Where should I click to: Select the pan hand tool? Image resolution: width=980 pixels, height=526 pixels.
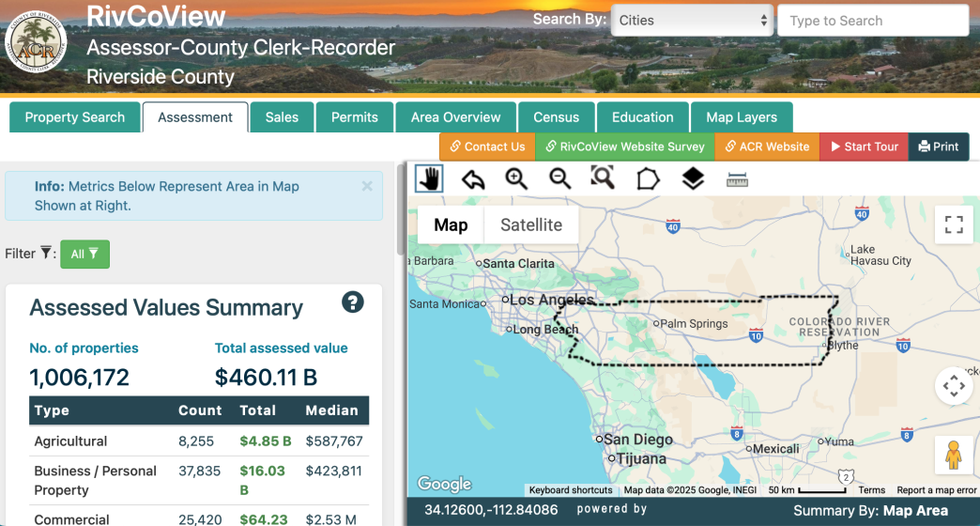[x=429, y=178]
